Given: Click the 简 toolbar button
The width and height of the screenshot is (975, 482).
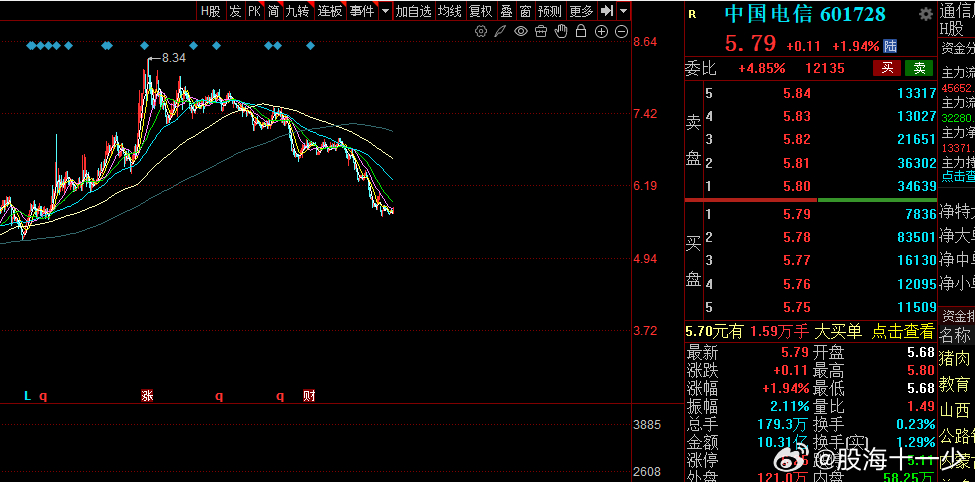Looking at the screenshot, I should point(274,11).
